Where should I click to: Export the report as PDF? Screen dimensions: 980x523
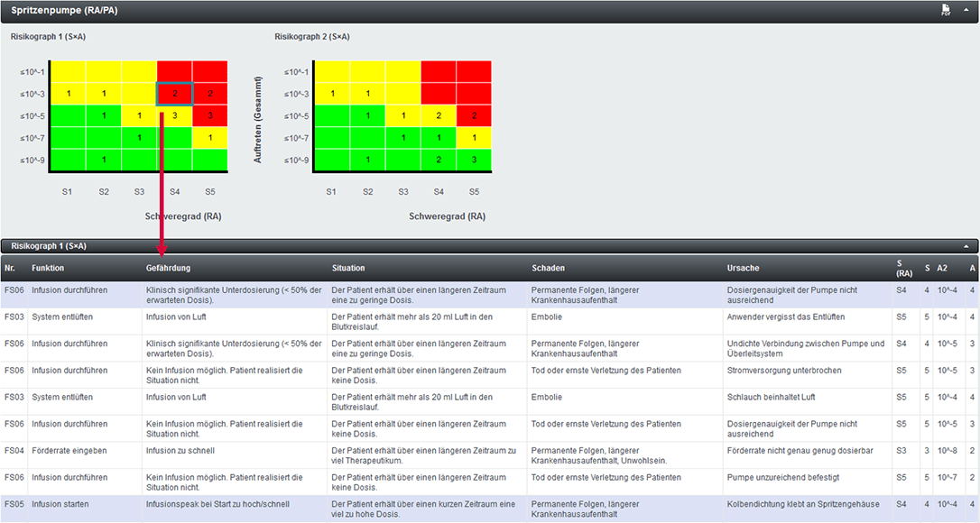coord(944,10)
